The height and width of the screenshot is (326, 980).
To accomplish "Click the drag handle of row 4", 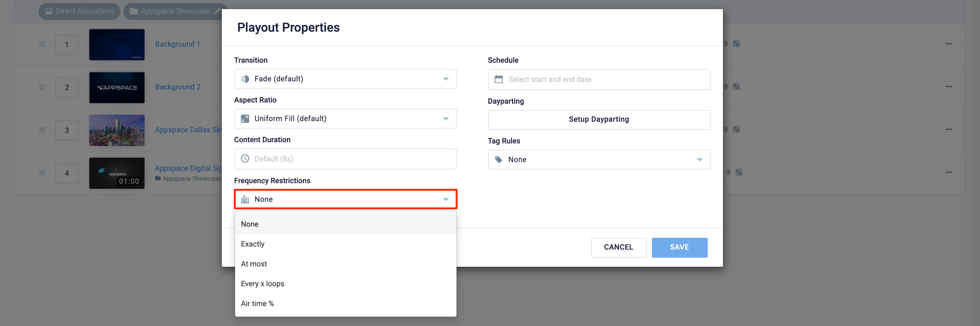I will click(42, 173).
